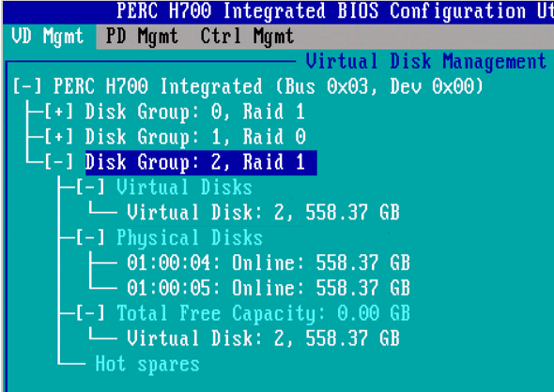Open the PD Mgmt tab
Screen dimensions: 554x392
tap(142, 37)
